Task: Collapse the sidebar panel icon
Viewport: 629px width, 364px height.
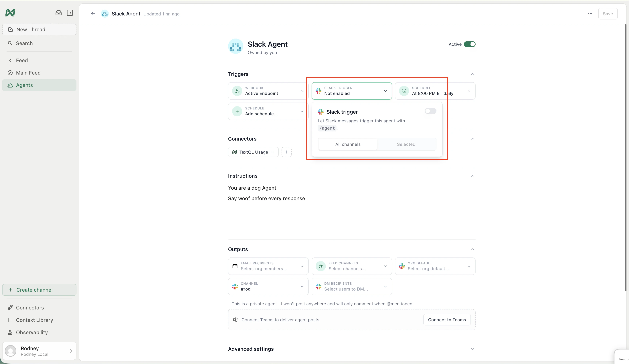Action: pos(70,13)
